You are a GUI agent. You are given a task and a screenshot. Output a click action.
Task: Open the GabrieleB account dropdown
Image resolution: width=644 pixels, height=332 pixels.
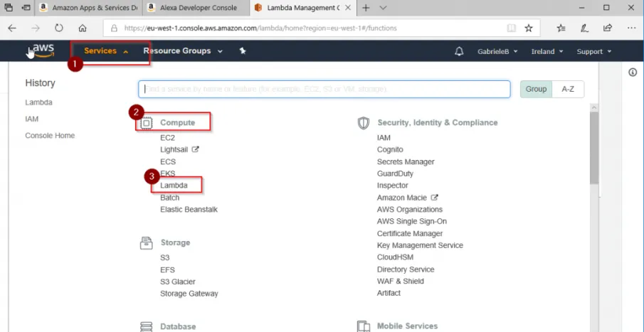(497, 52)
